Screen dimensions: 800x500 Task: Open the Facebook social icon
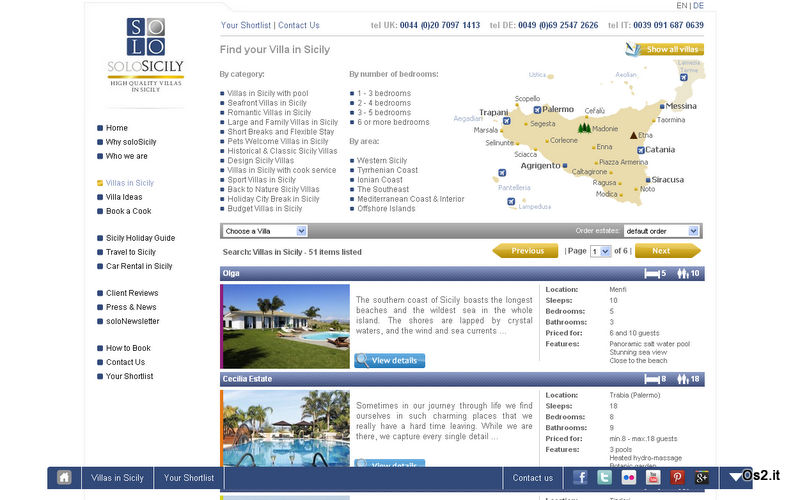580,478
